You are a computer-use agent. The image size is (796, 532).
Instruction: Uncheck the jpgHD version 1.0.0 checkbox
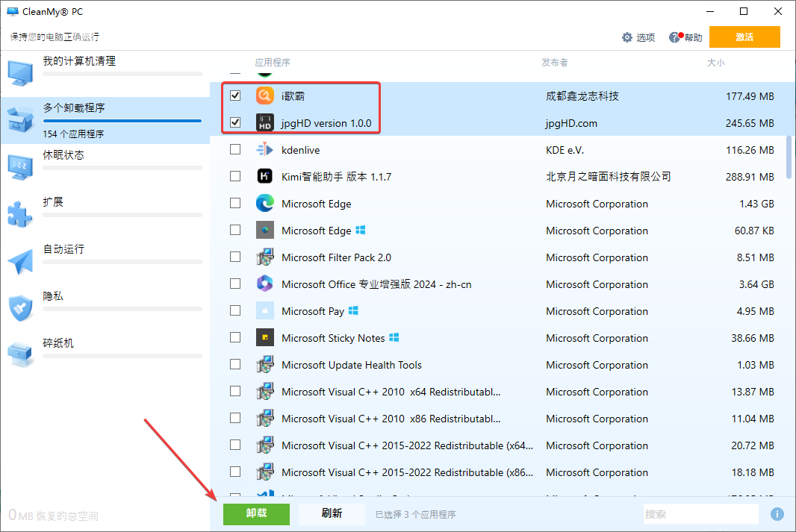[235, 122]
